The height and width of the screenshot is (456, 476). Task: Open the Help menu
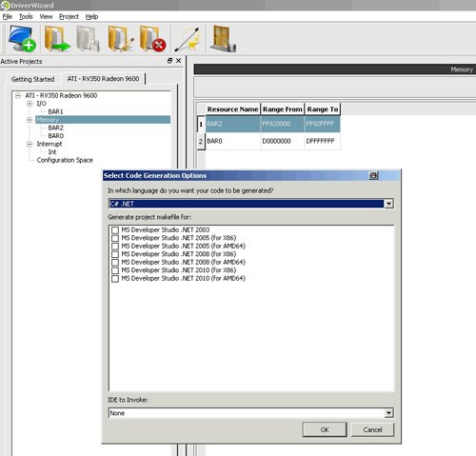[91, 16]
